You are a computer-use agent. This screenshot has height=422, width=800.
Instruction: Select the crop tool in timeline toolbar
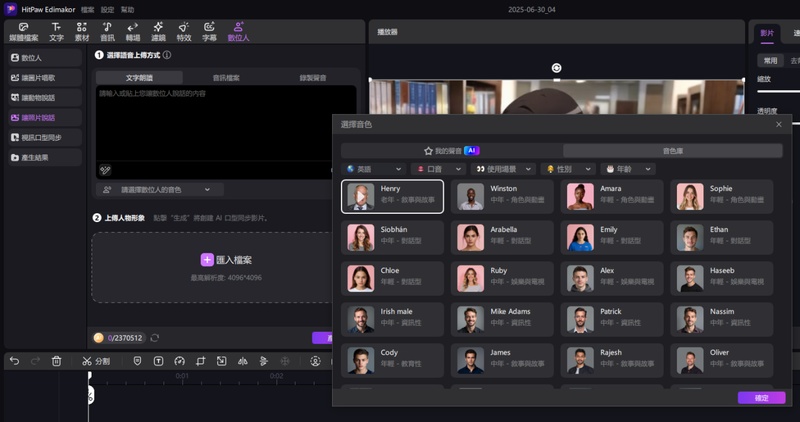[x=200, y=361]
